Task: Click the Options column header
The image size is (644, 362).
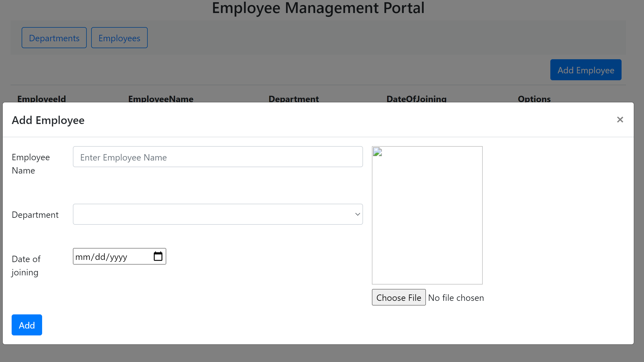Action: (534, 99)
